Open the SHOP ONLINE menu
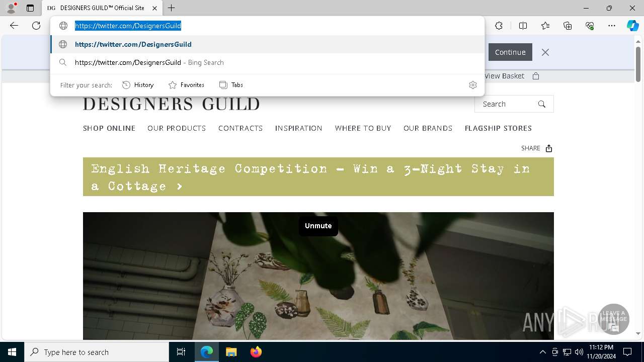This screenshot has height=362, width=644. [x=109, y=128]
